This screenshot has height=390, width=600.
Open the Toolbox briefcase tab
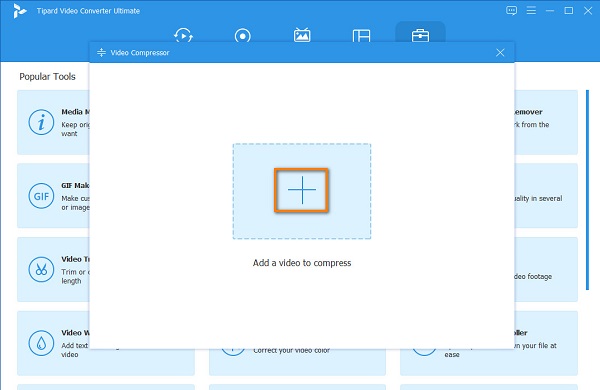[x=420, y=36]
